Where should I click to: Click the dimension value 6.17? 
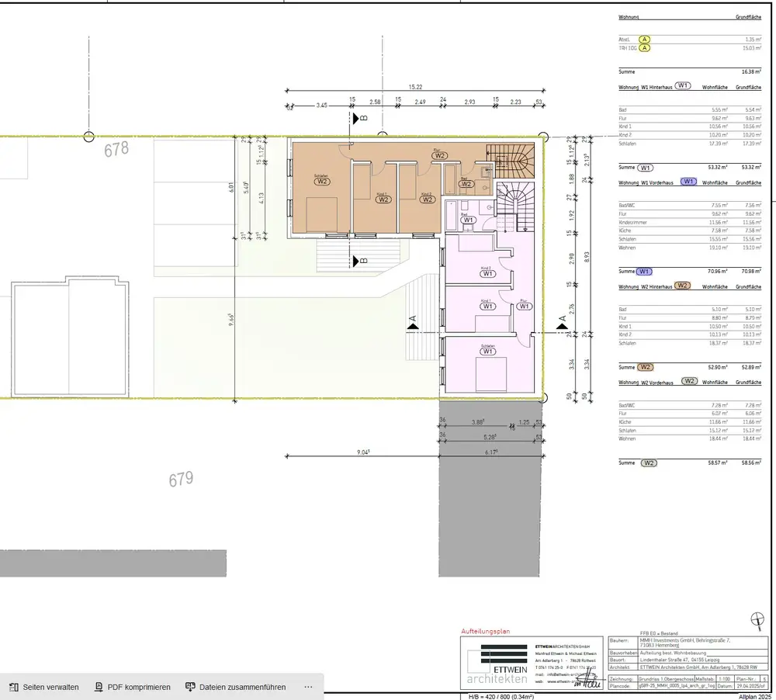coord(491,452)
